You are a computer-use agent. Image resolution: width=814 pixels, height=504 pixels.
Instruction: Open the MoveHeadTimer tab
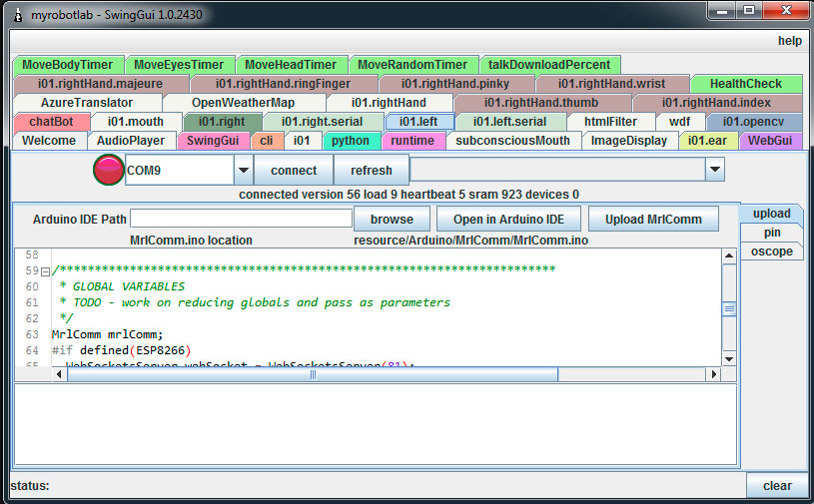click(x=291, y=65)
